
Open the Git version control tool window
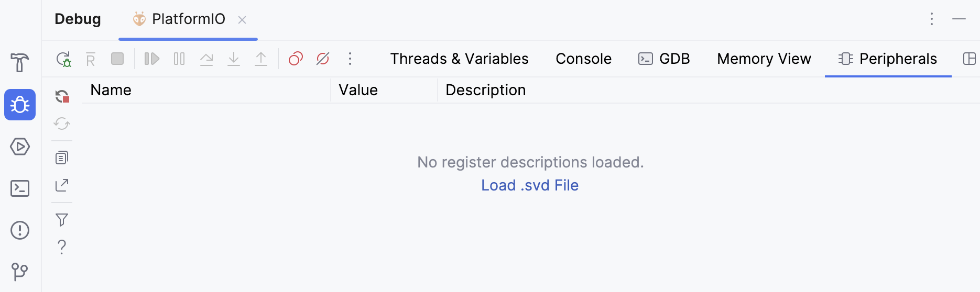point(20,272)
